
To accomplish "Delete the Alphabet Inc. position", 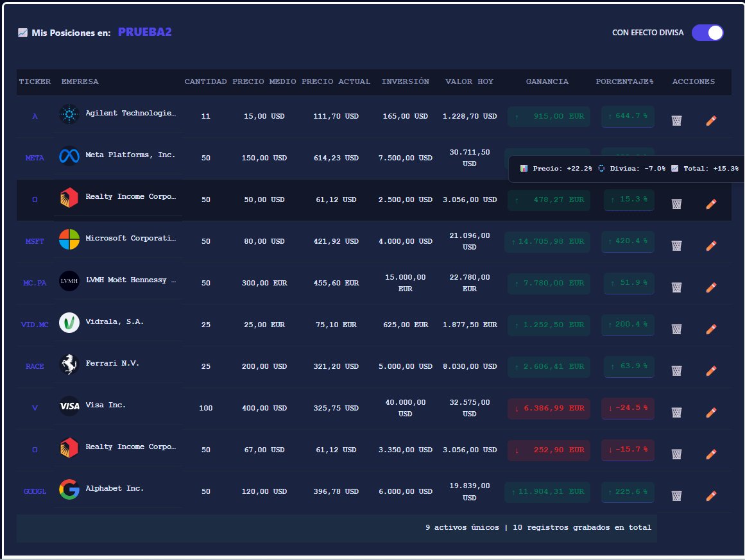I will (x=676, y=496).
